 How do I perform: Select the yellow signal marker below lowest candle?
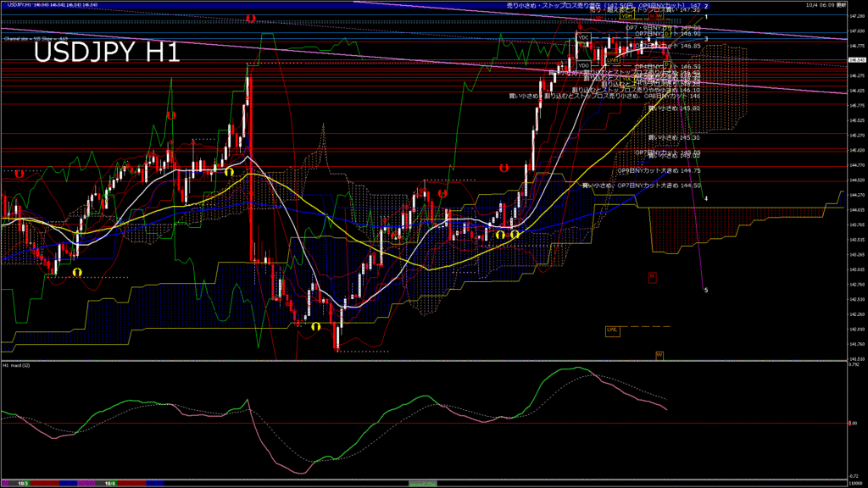pos(315,325)
